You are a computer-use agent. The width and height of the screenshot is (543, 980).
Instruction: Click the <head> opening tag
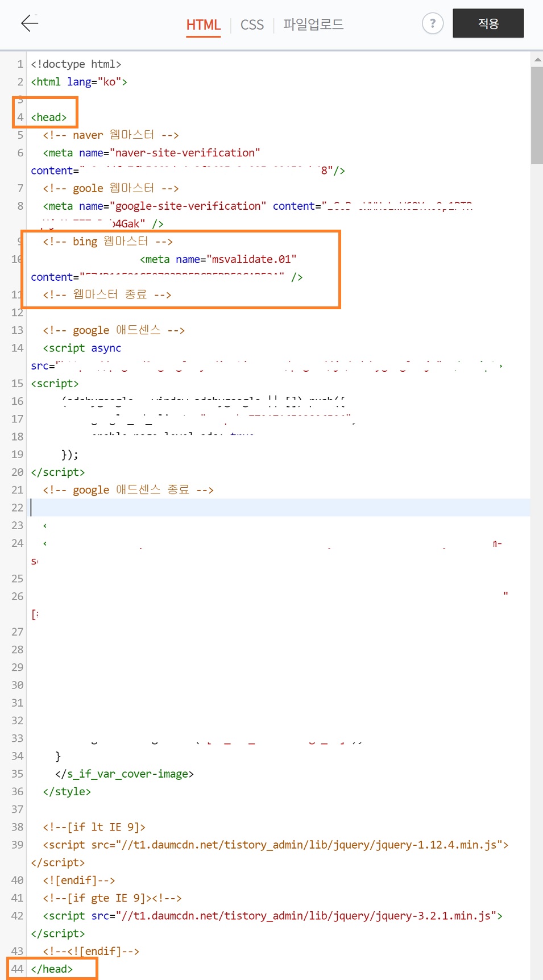point(49,117)
